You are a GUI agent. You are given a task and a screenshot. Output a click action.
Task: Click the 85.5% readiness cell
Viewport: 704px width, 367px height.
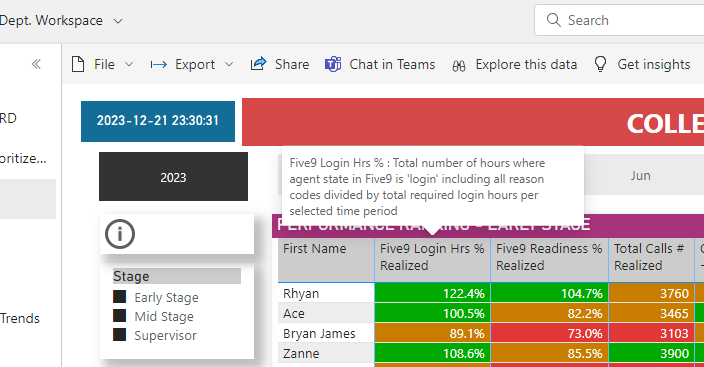click(549, 354)
